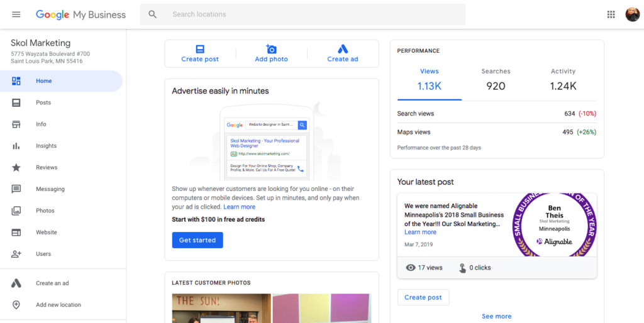This screenshot has height=323, width=644.
Task: Click the Create ad label at top
Action: [x=343, y=59]
